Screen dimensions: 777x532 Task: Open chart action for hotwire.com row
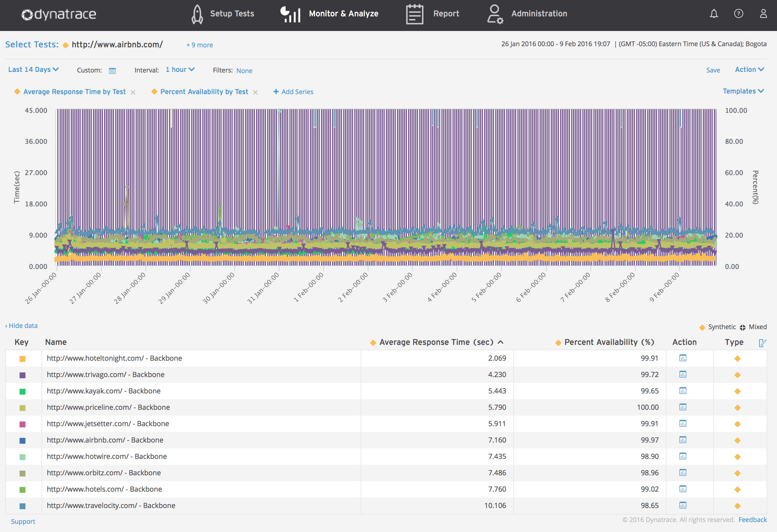click(x=683, y=456)
